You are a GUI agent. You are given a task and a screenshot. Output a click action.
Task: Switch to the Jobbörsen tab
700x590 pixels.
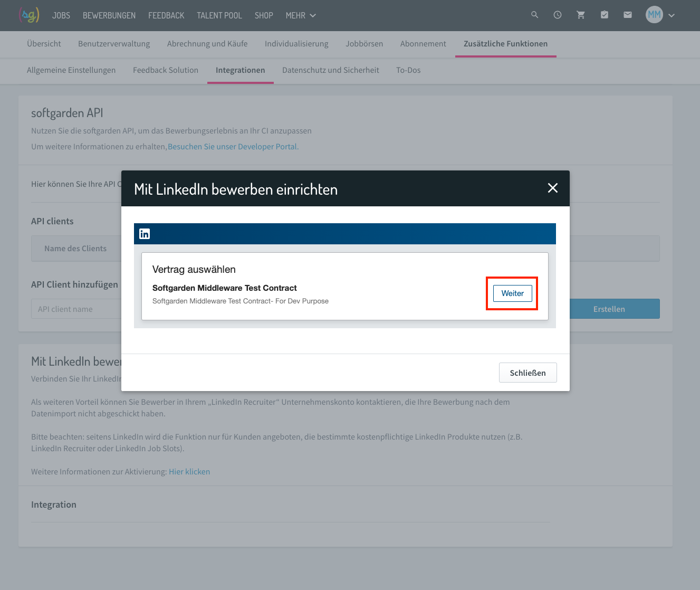[365, 44]
